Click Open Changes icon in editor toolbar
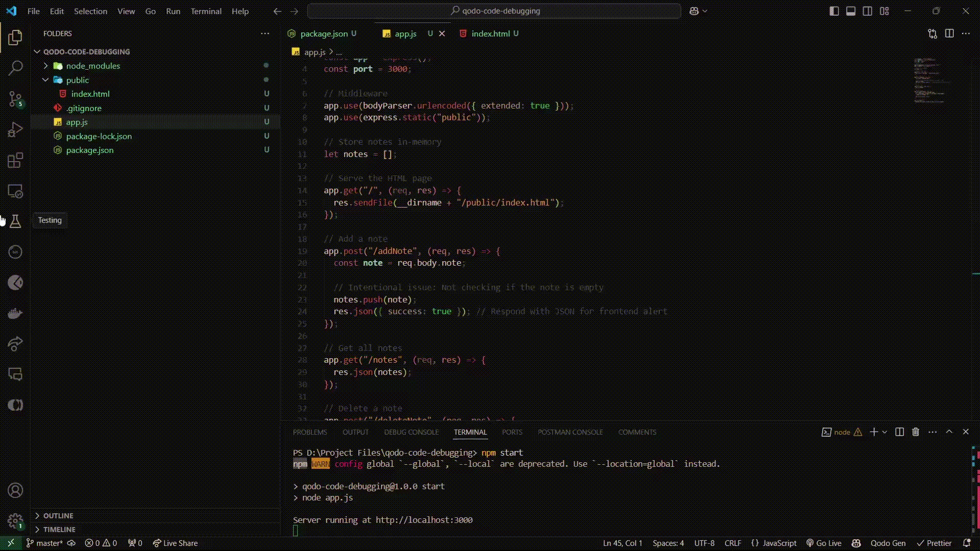This screenshot has height=551, width=980. click(x=933, y=34)
